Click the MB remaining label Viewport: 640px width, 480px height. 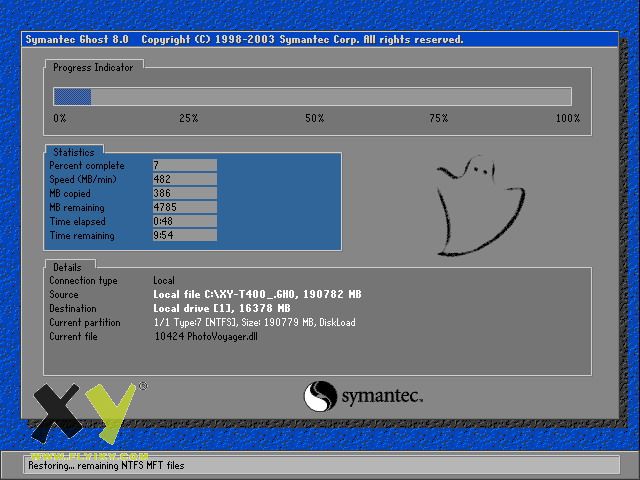[77, 207]
